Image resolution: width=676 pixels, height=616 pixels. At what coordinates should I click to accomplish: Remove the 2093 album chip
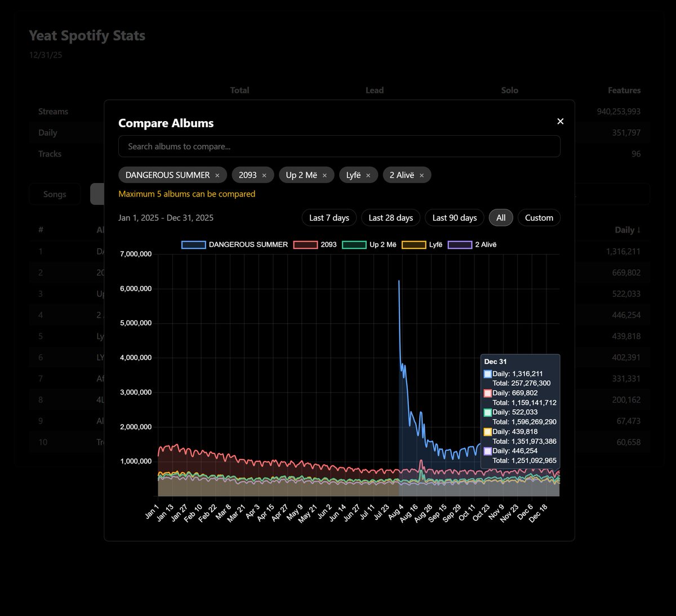pyautogui.click(x=264, y=176)
